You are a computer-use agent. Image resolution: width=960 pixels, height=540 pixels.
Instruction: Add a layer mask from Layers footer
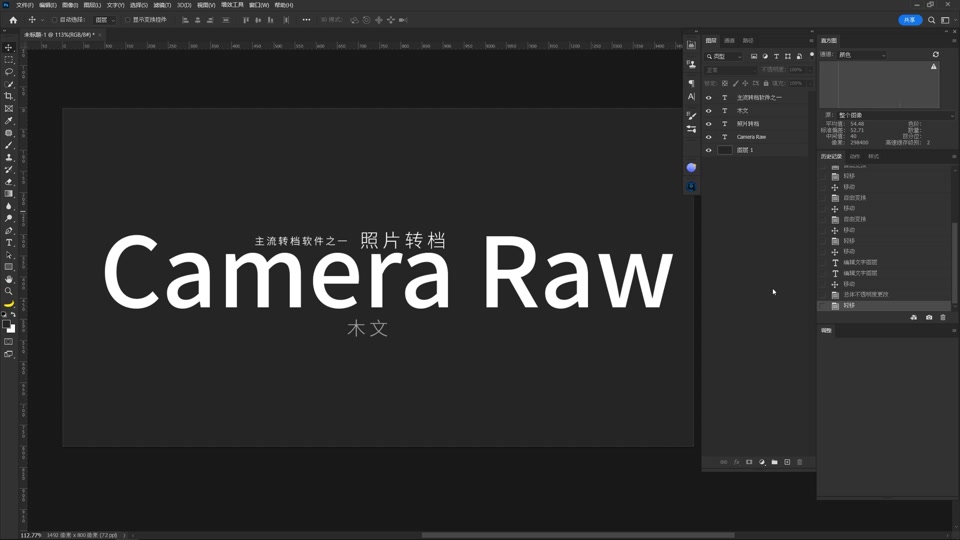(749, 462)
